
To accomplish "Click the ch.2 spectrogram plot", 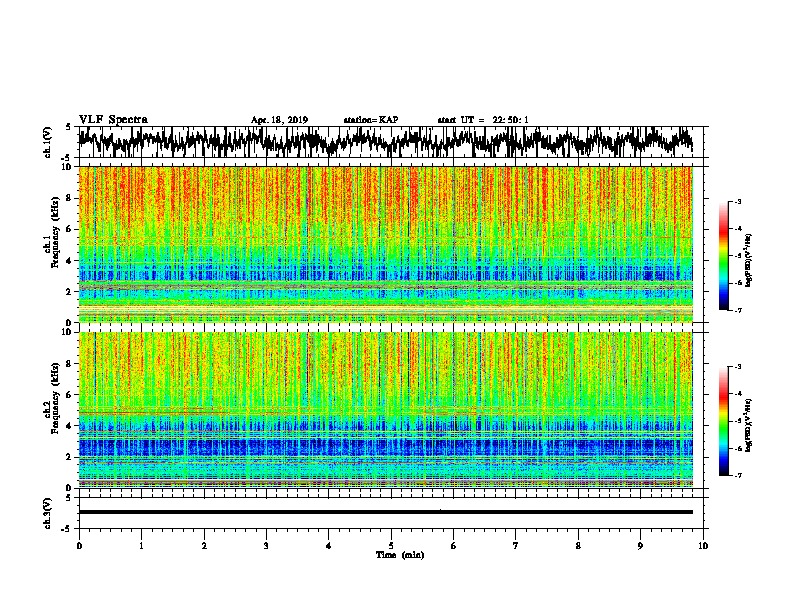I will point(386,410).
